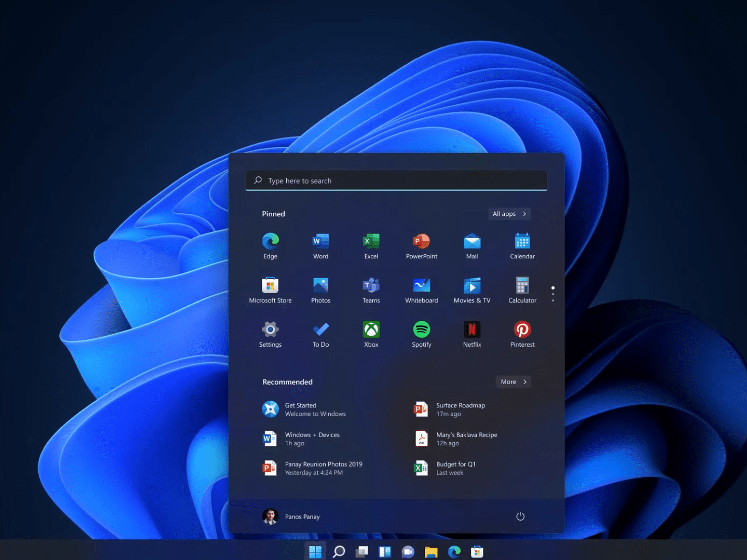Open File Explorer from the taskbar
Image resolution: width=747 pixels, height=560 pixels.
coord(431,552)
